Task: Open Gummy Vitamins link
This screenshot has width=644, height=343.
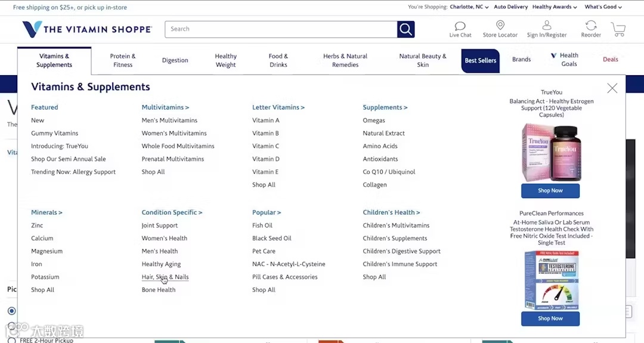Action: click(x=55, y=133)
